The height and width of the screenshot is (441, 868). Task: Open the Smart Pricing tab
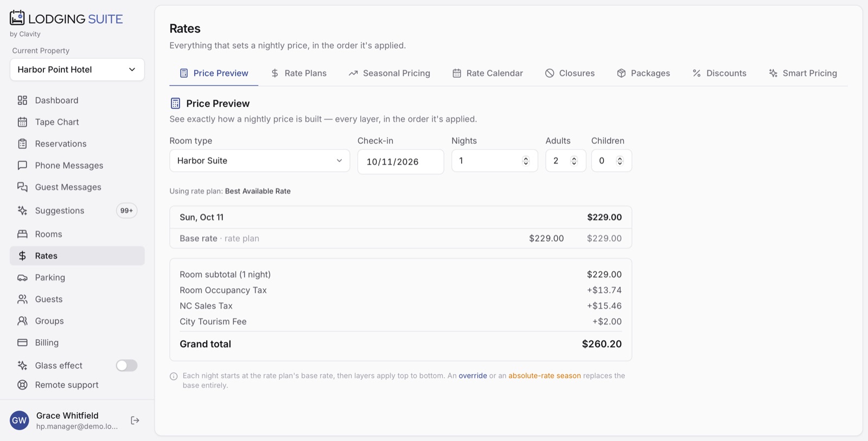point(803,73)
